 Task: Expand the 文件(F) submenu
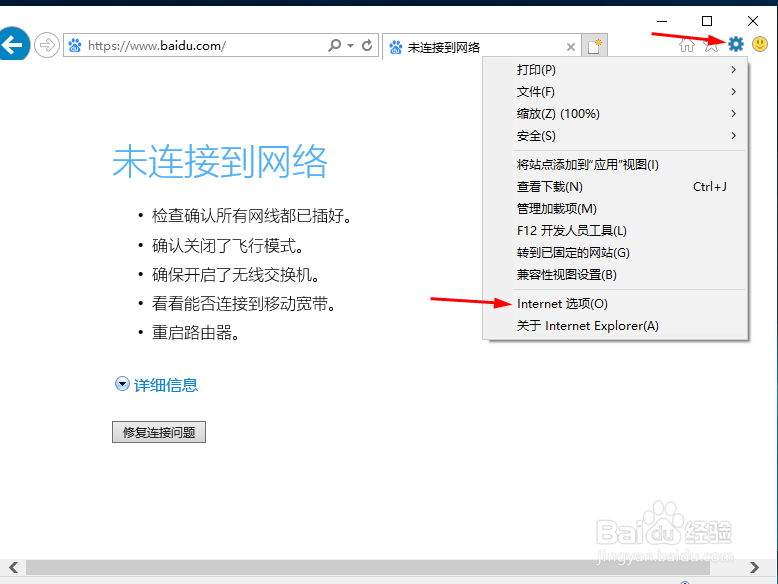pos(615,92)
